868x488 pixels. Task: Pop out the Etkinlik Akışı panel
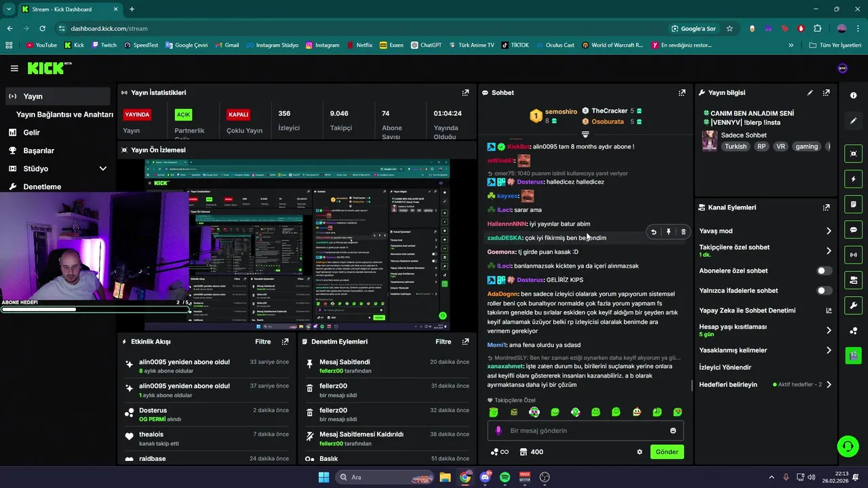click(x=285, y=342)
